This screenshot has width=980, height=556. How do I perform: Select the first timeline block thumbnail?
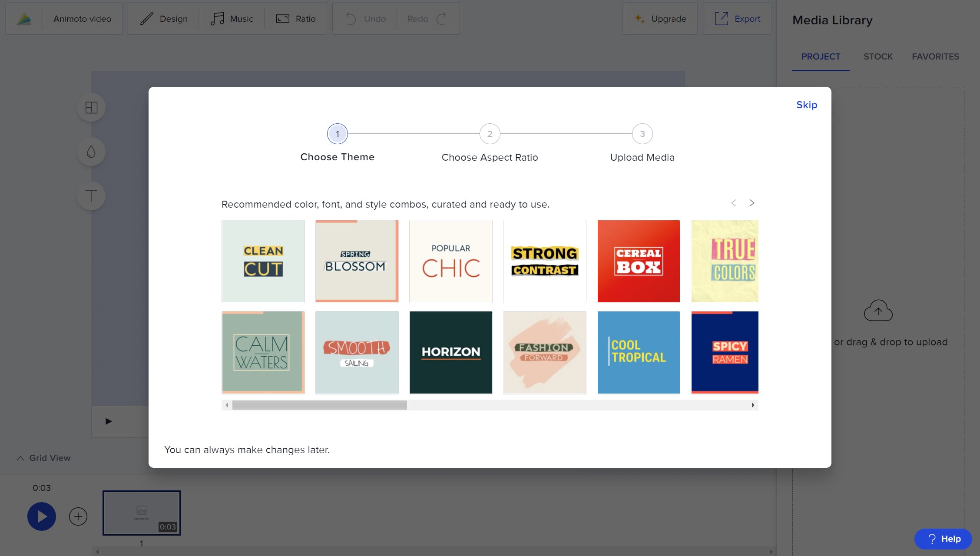pyautogui.click(x=142, y=513)
